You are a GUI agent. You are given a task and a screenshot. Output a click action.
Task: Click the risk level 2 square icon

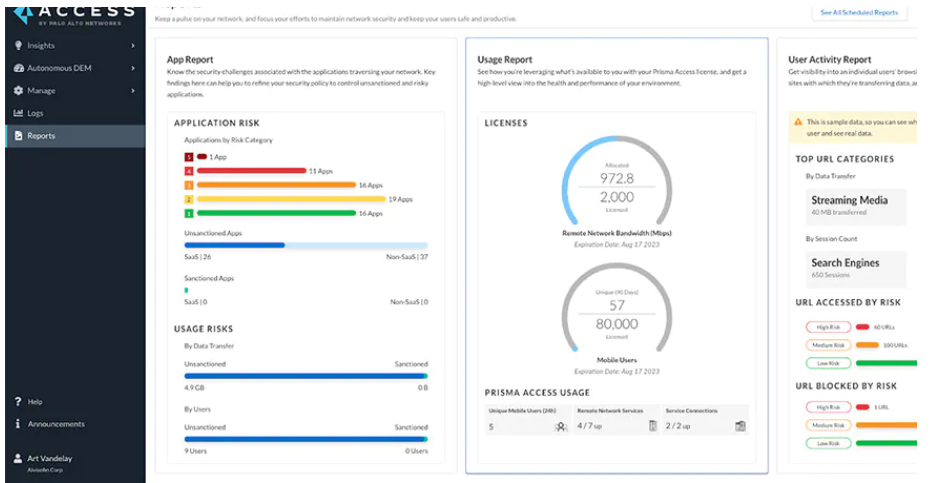[x=189, y=199]
